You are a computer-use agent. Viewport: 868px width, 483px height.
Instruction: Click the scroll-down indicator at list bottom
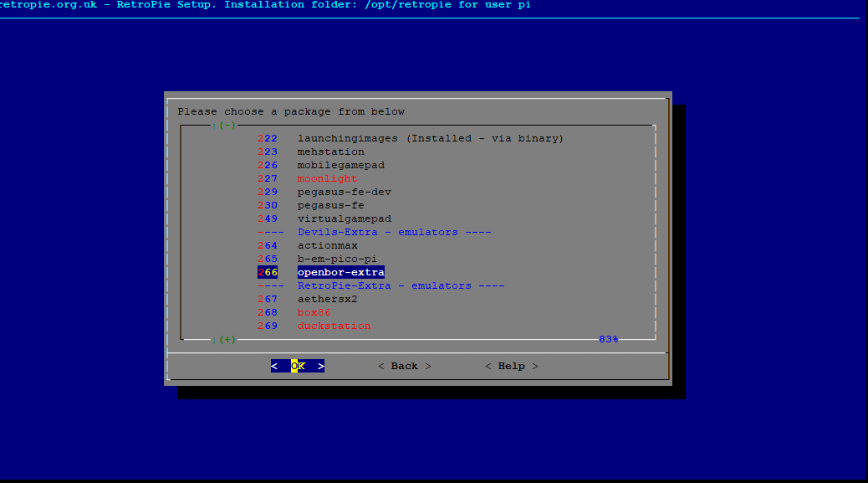[x=223, y=339]
